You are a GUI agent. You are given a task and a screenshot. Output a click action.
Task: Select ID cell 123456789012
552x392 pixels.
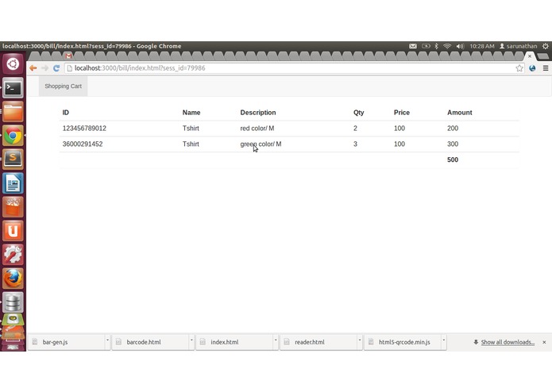pyautogui.click(x=84, y=129)
